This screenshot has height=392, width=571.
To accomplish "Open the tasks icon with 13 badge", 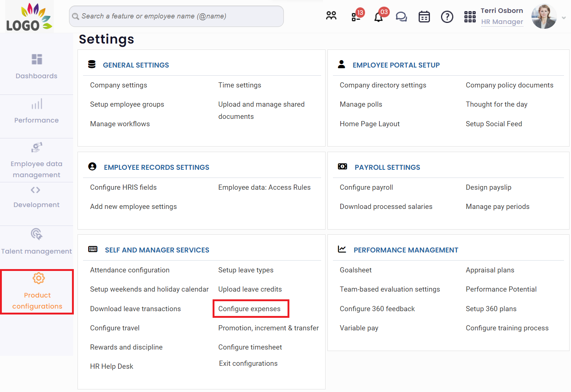I will (356, 17).
